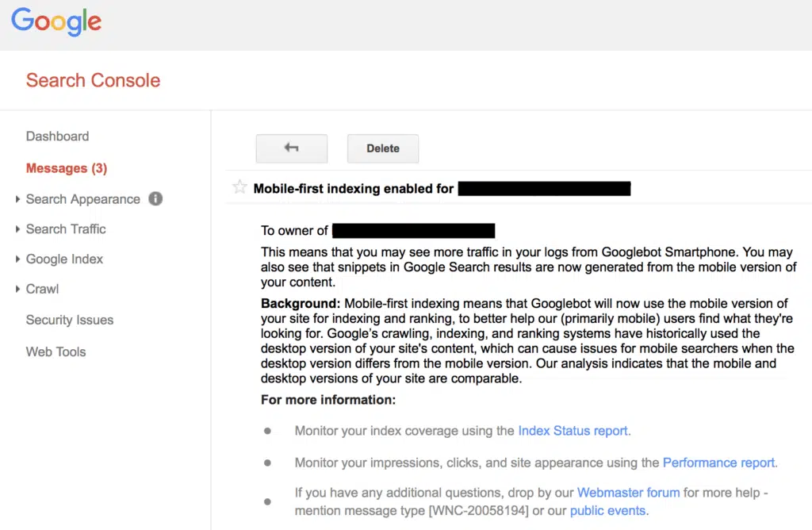Click the message subject heading

pyautogui.click(x=354, y=189)
